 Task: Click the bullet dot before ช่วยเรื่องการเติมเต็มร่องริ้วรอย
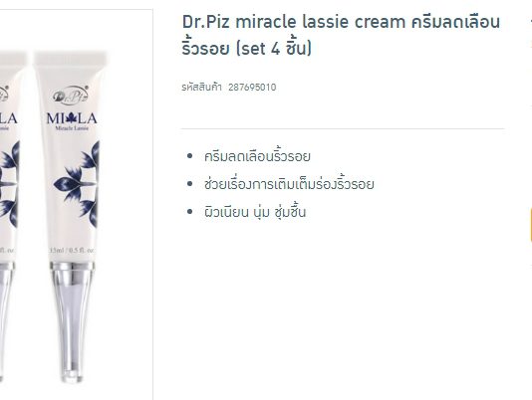click(189, 184)
